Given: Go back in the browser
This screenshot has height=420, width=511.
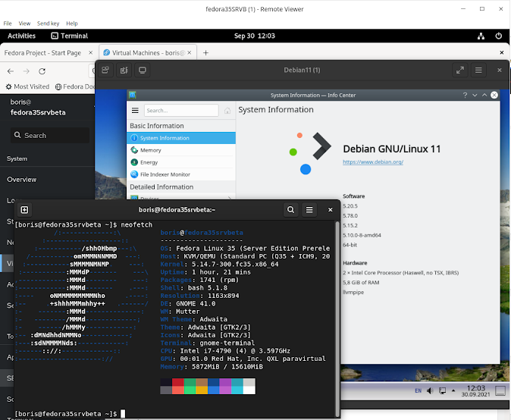Looking at the screenshot, I should tap(11, 71).
